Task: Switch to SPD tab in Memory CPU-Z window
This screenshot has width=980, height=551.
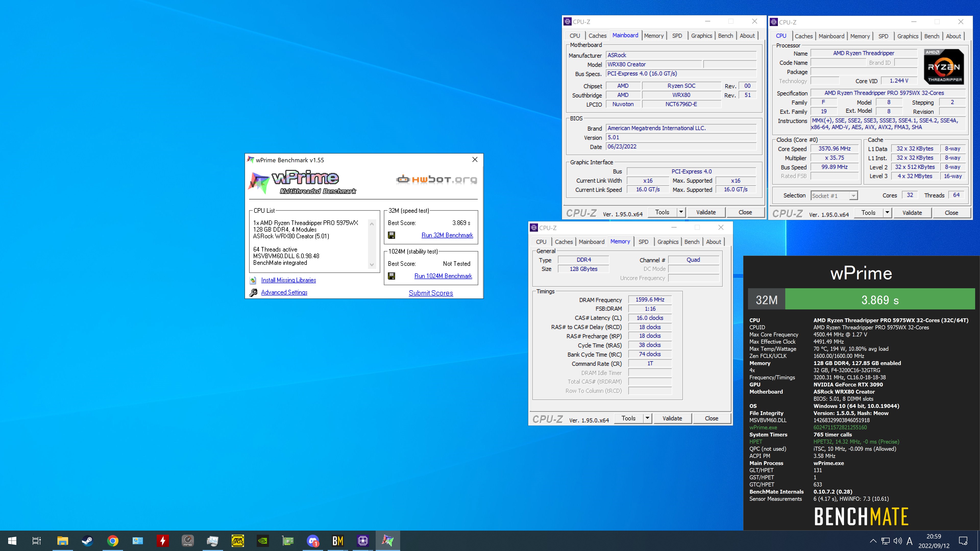Action: (x=643, y=242)
